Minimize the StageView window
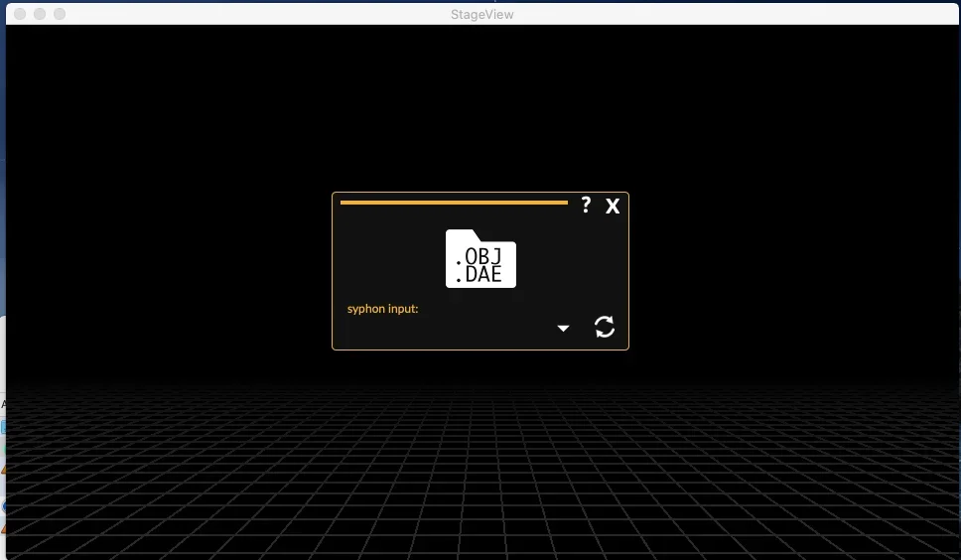This screenshot has width=961, height=560. 40,14
